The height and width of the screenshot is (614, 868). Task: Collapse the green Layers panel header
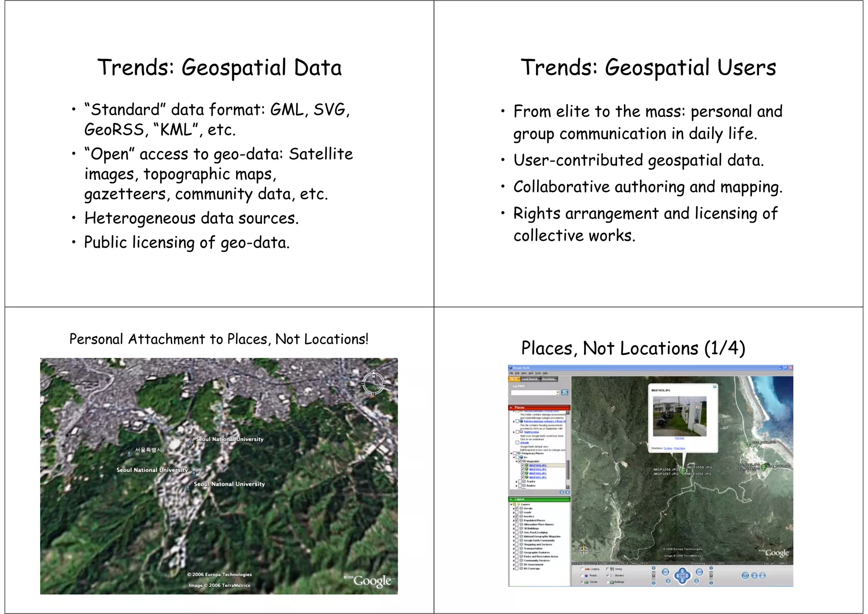point(511,499)
